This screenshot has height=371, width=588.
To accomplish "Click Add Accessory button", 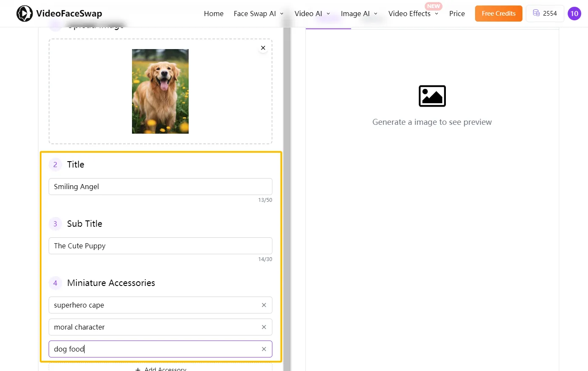I will pyautogui.click(x=160, y=368).
